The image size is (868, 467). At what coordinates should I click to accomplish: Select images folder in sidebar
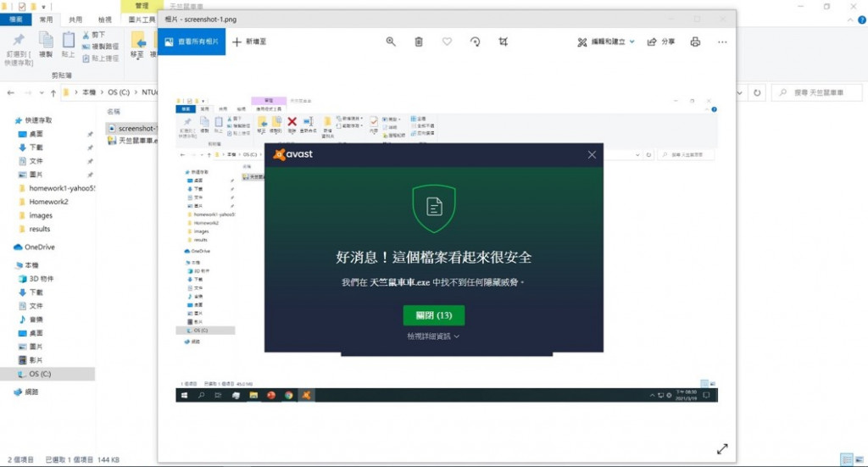coord(36,215)
